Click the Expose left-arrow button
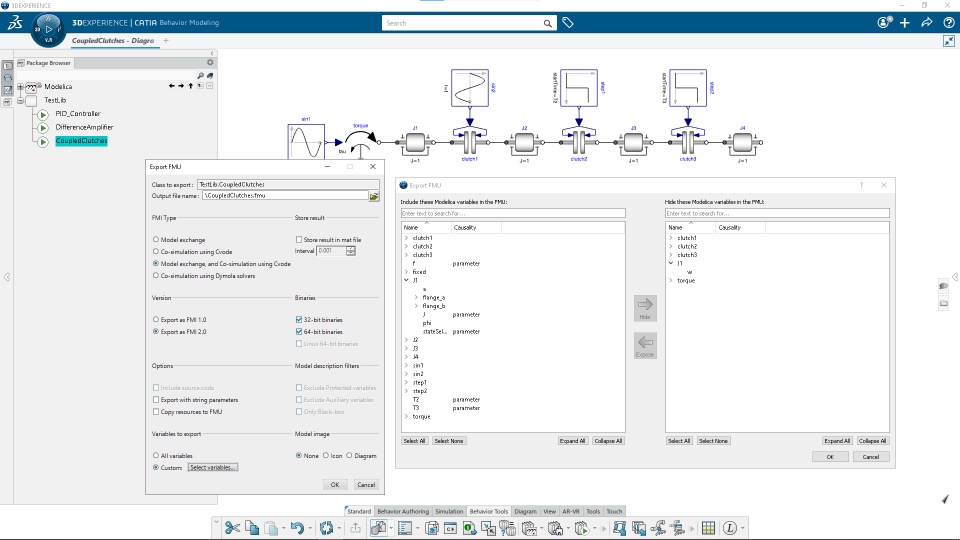 (x=645, y=345)
